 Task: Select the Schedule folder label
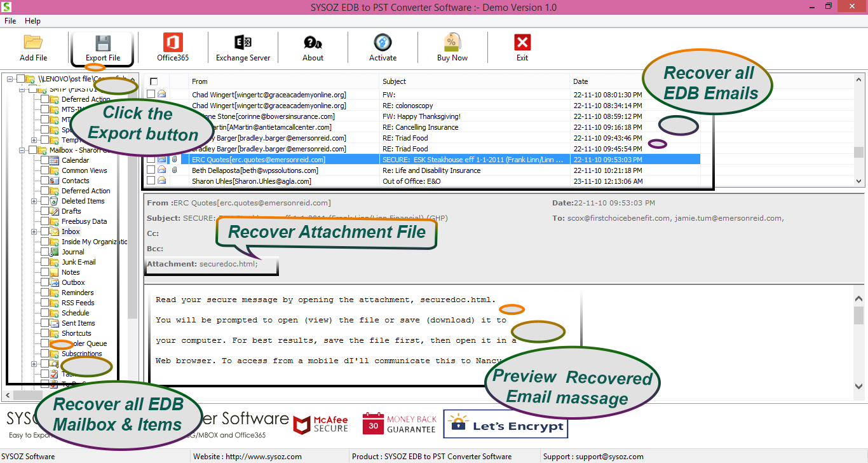point(76,313)
